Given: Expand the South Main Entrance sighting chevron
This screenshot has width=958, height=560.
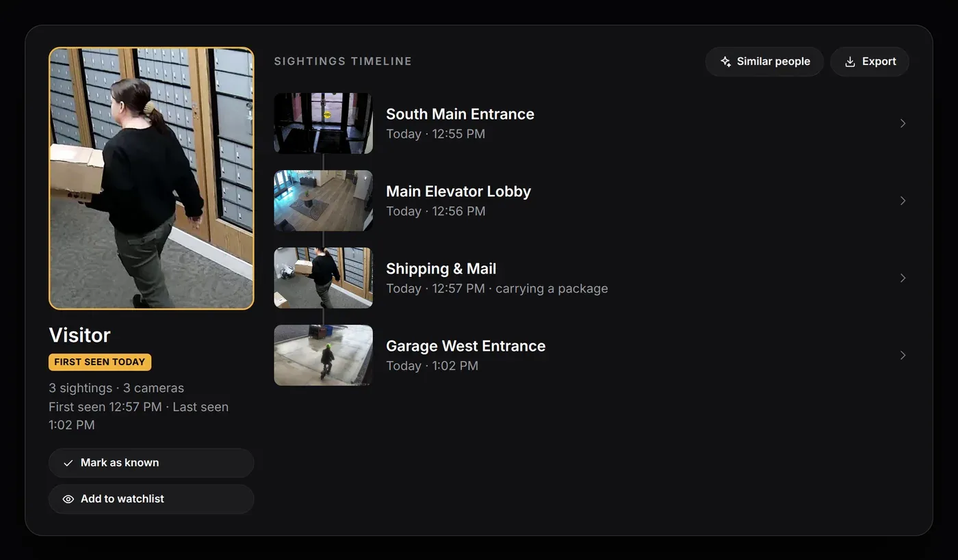Looking at the screenshot, I should pos(903,123).
